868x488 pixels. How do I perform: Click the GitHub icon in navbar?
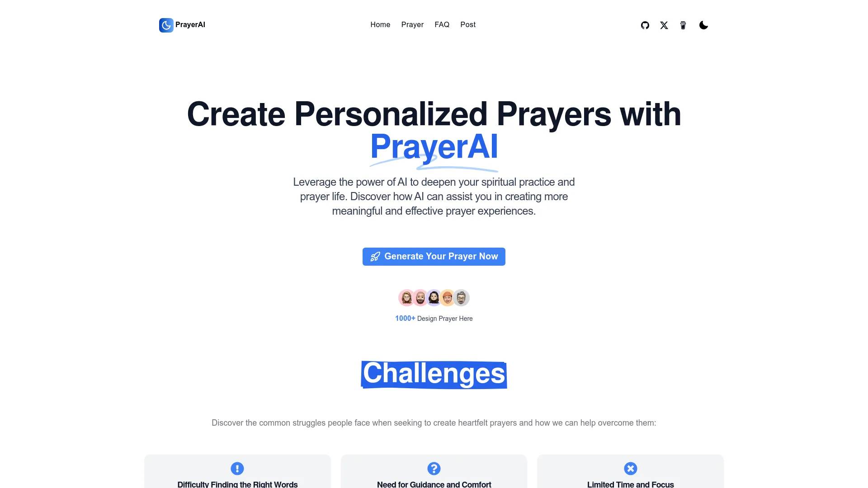tap(644, 25)
